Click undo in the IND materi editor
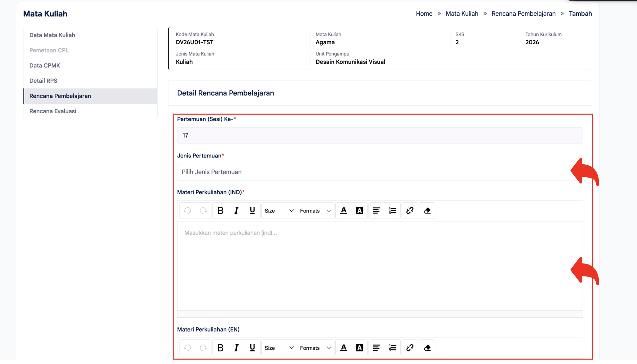The height and width of the screenshot is (364, 637). [x=188, y=211]
